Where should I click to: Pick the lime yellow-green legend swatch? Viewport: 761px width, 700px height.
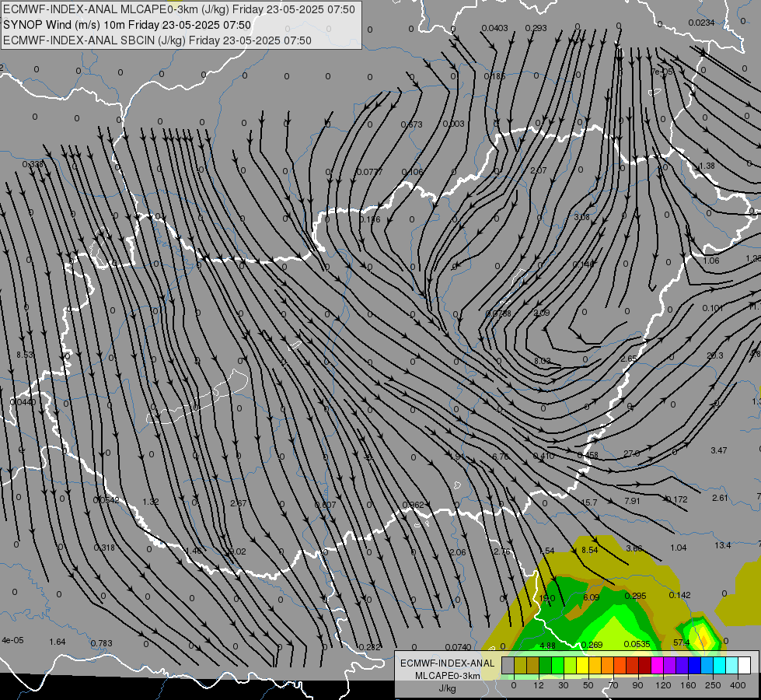click(x=571, y=666)
